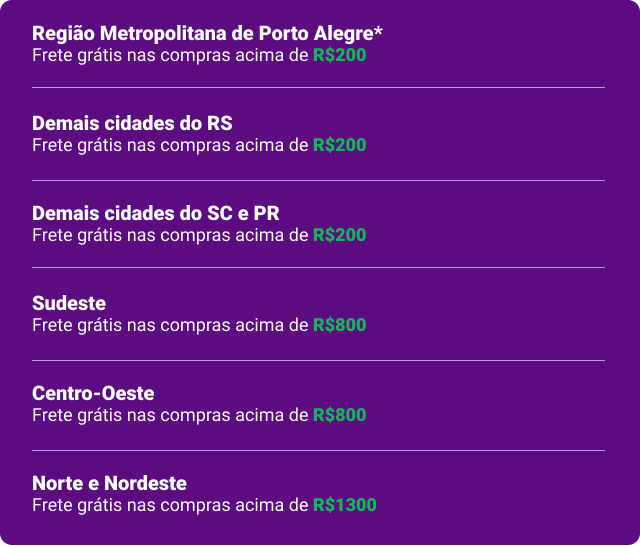The height and width of the screenshot is (546, 640).
Task: Click the R$200 value for SC e PR
Action: [x=340, y=235]
